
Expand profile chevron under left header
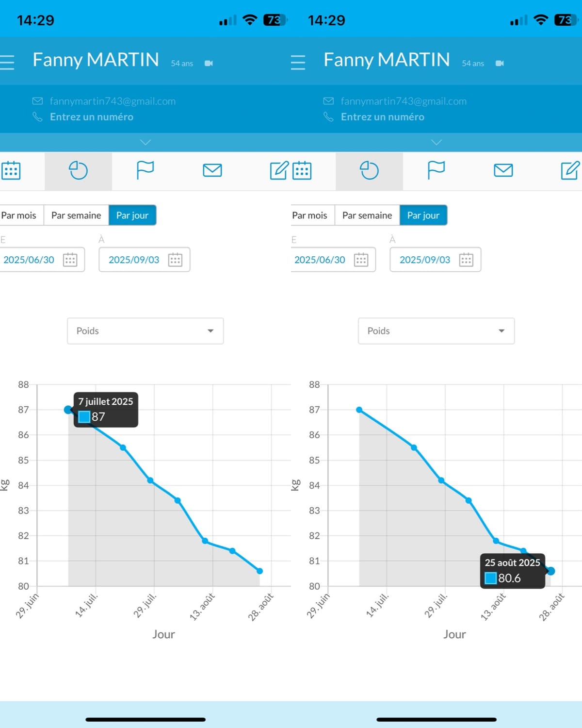(145, 142)
